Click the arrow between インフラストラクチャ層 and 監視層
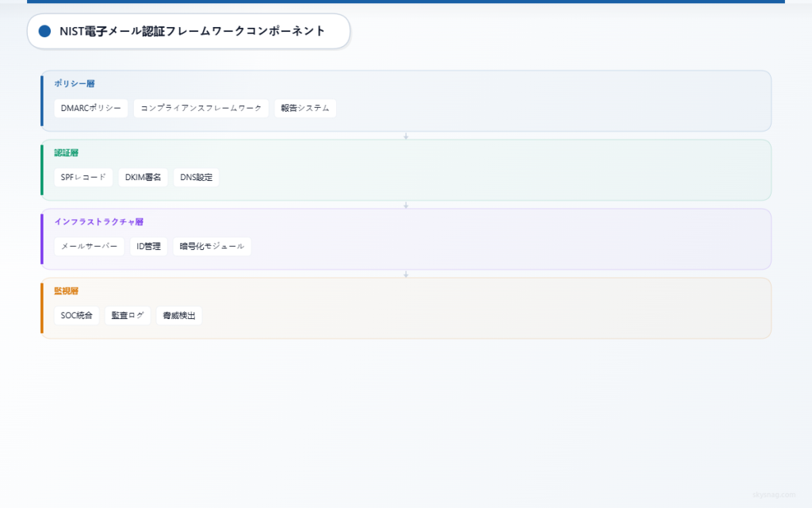Viewport: 812px width, 508px height. 406,274
